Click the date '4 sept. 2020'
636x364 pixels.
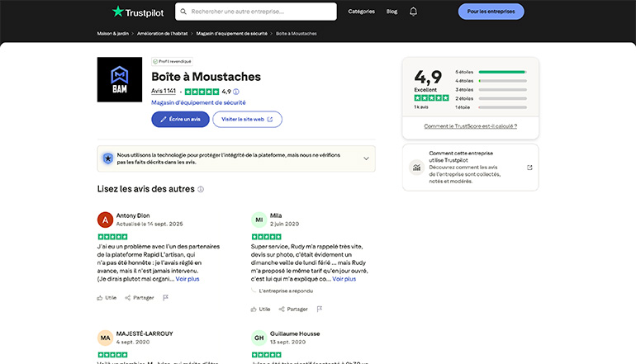coord(133,342)
